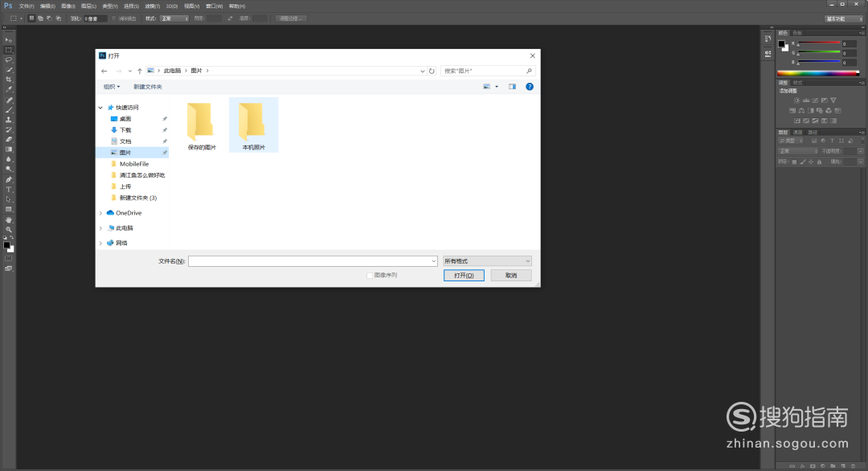
Task: Select the Lasso tool
Action: pos(8,59)
